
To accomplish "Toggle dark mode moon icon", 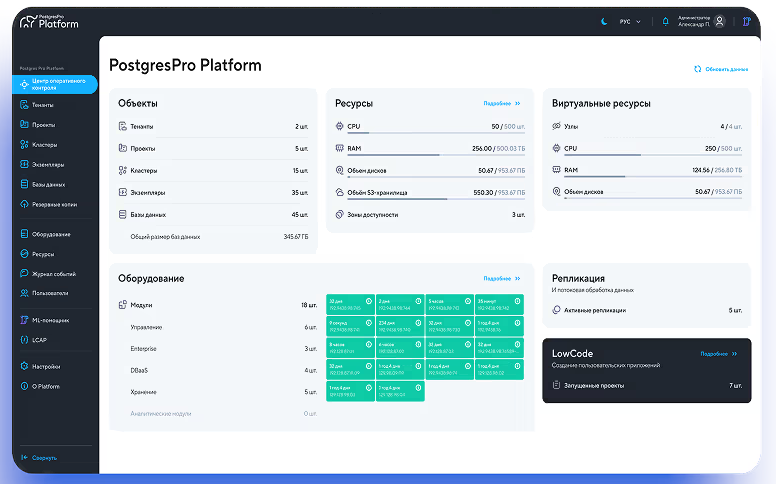I will click(604, 21).
